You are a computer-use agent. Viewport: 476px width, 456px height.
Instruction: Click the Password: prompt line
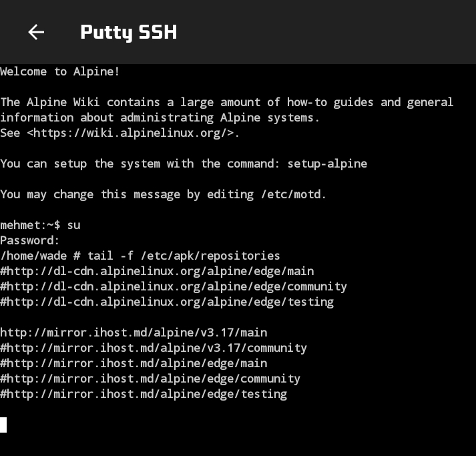coord(30,240)
